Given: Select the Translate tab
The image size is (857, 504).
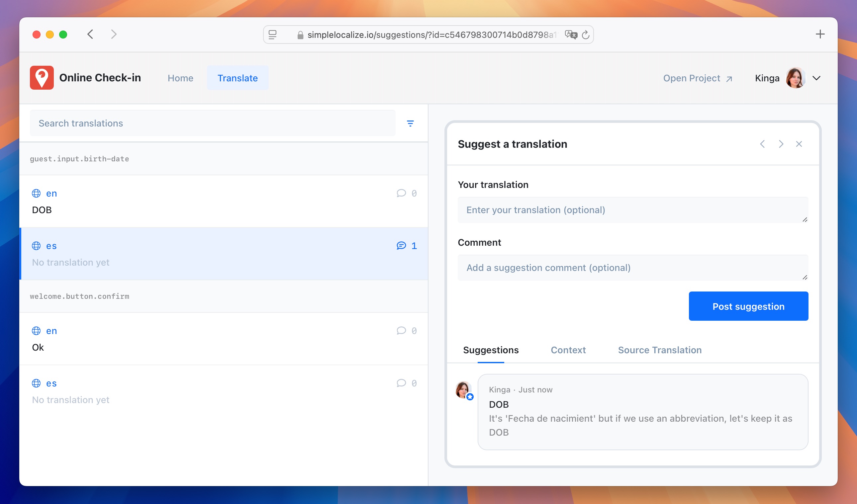Looking at the screenshot, I should coord(238,78).
